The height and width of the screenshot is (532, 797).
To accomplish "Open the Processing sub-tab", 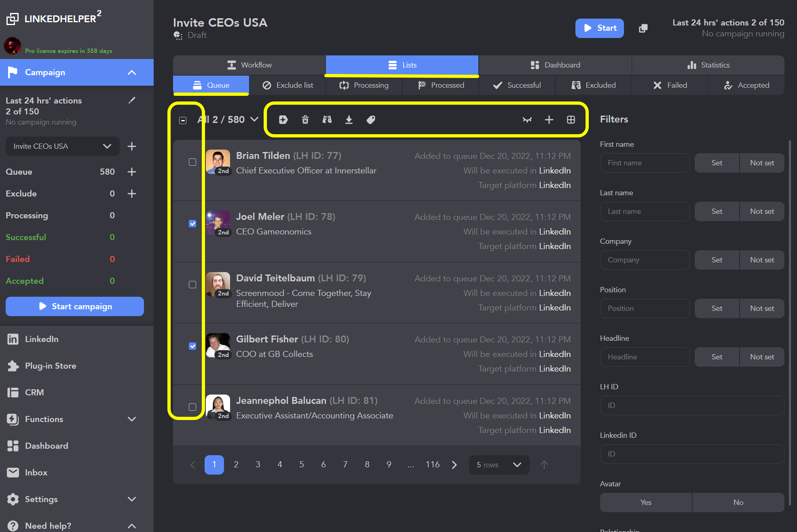I will pos(364,85).
